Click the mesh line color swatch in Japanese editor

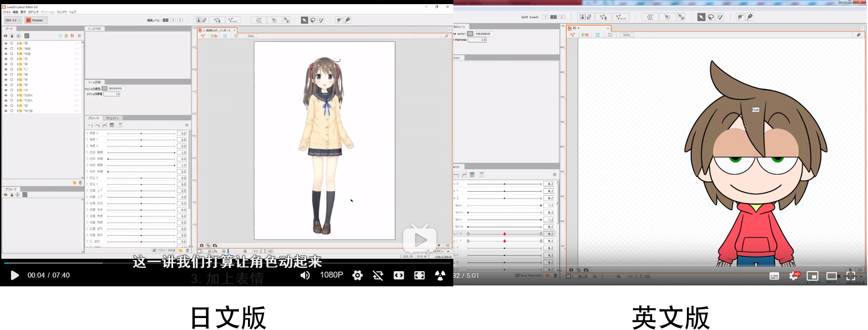pos(104,89)
